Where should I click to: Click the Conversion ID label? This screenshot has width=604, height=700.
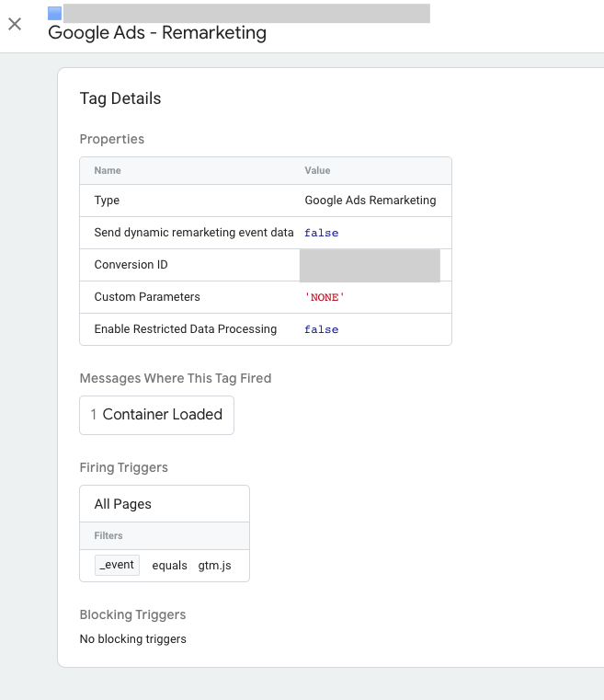point(131,265)
